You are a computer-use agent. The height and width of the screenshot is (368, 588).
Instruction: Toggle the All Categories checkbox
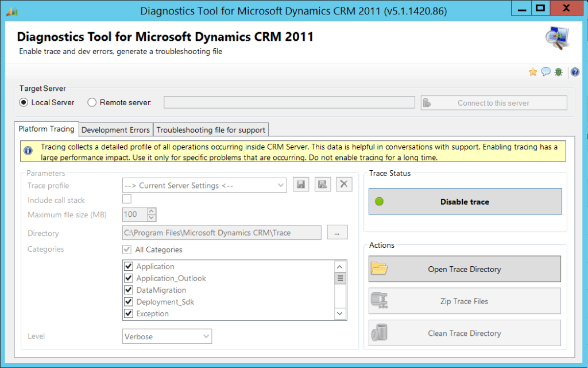(x=127, y=250)
